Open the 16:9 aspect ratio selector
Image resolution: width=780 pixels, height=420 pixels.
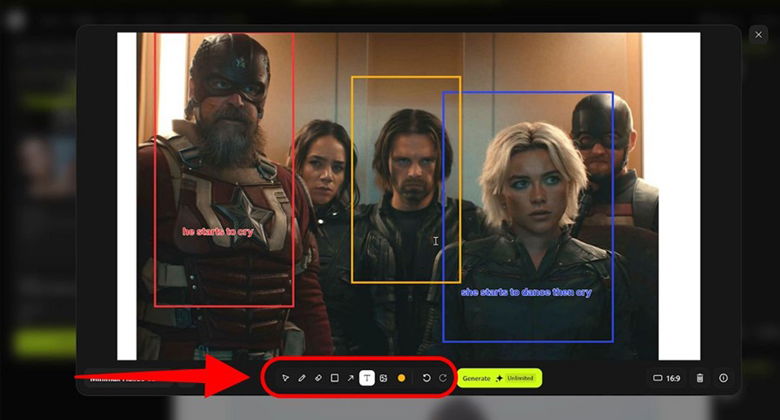click(667, 378)
